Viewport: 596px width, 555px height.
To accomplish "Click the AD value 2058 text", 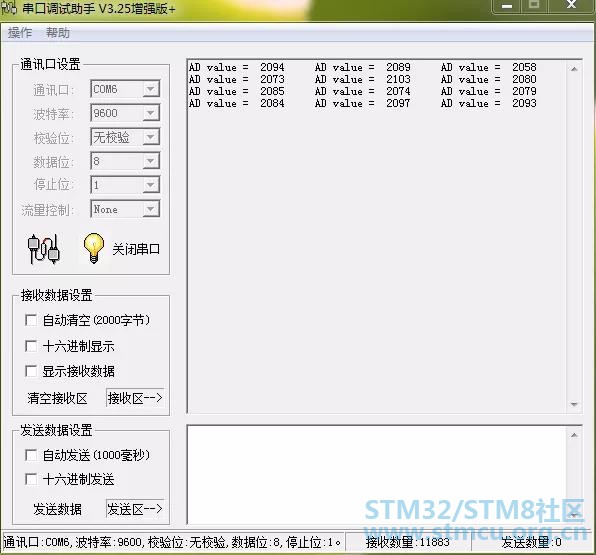I will coord(489,67).
